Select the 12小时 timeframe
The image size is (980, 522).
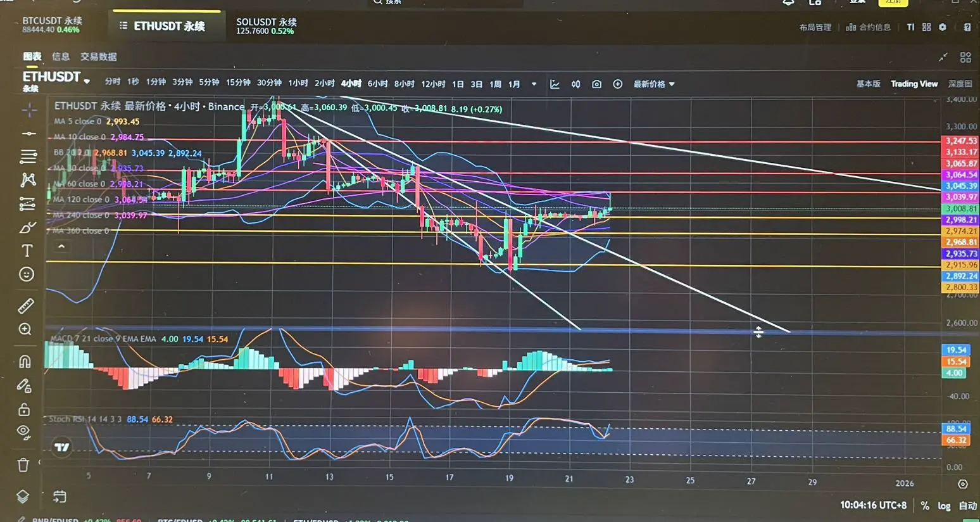coord(433,84)
